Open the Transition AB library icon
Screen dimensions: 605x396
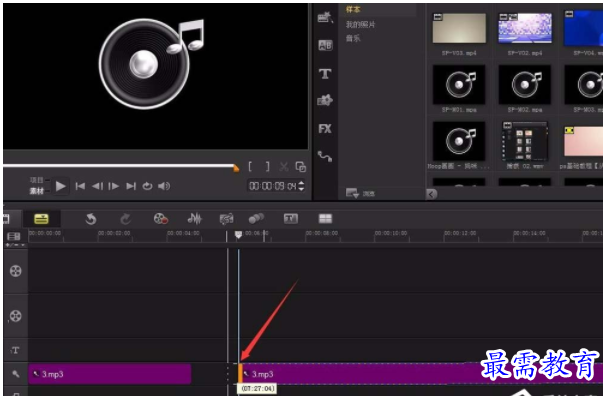(325, 46)
